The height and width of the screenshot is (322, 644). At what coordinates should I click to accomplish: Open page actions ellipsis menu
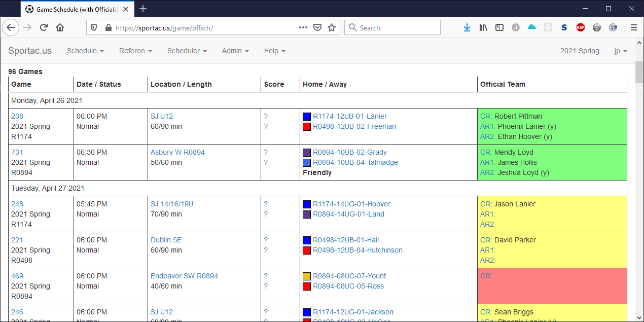click(x=303, y=28)
